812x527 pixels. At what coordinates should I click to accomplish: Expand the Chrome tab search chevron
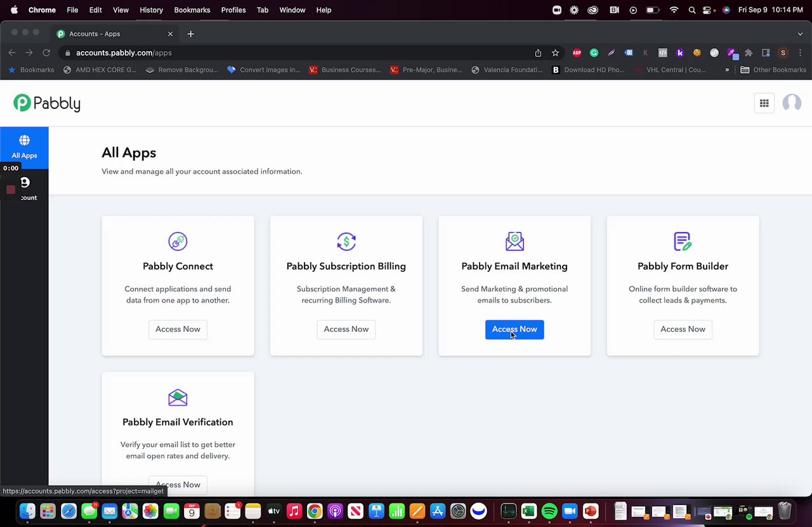coord(800,34)
